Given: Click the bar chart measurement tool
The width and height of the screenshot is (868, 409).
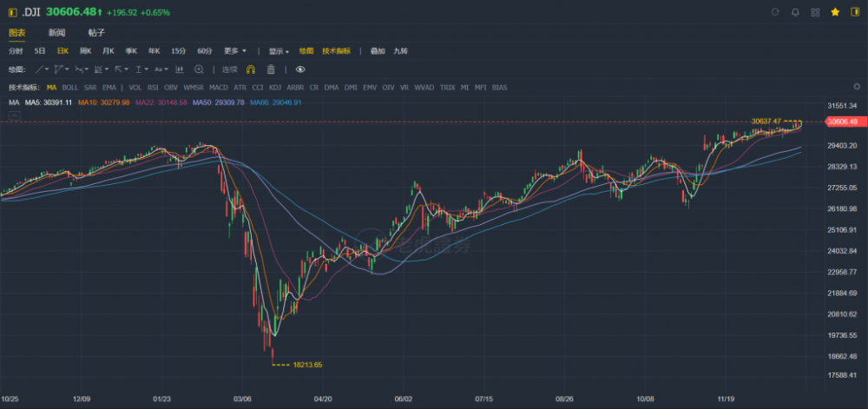Looking at the screenshot, I should pyautogui.click(x=181, y=69).
